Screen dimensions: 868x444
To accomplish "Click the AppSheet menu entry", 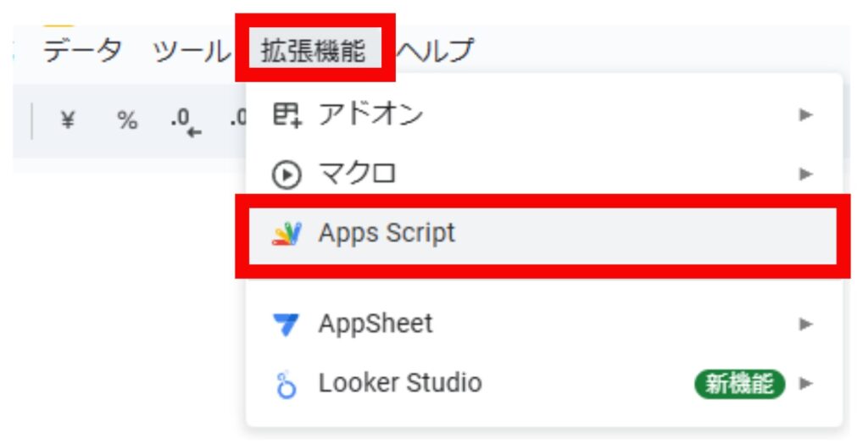I will (542, 324).
